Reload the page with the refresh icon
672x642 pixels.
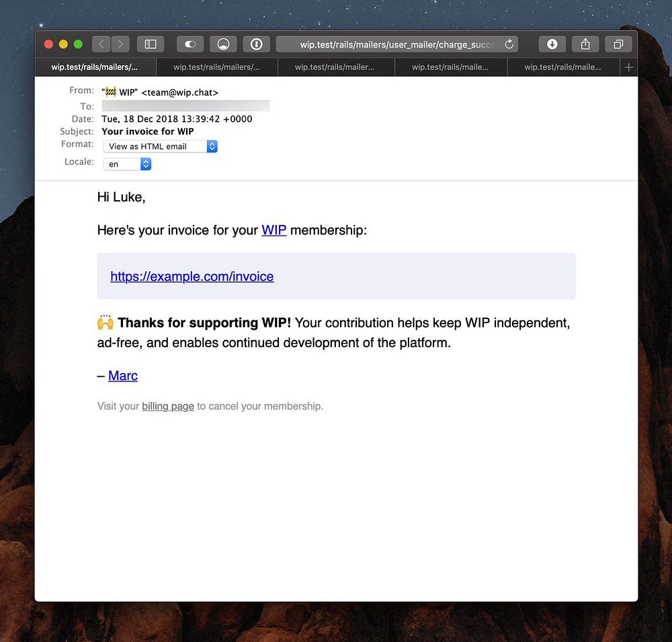pyautogui.click(x=509, y=44)
